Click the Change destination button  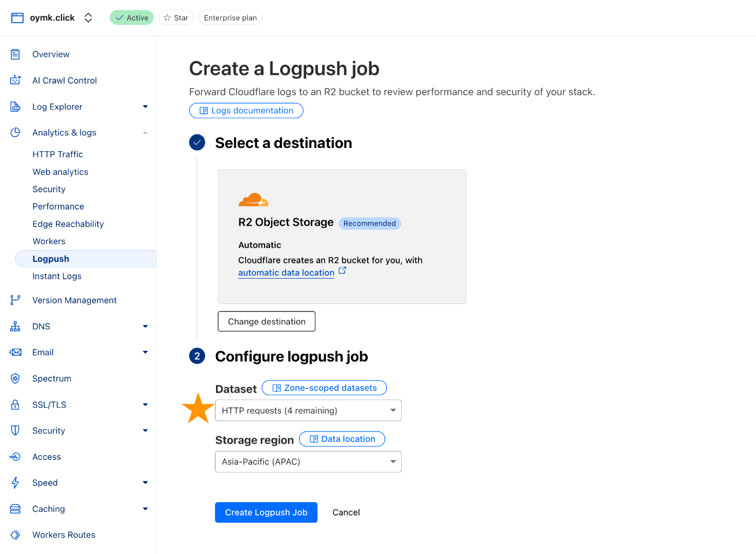pyautogui.click(x=266, y=321)
